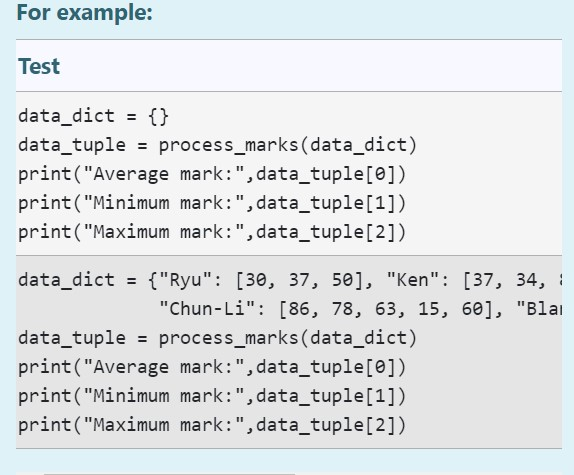Image resolution: width=574 pixels, height=475 pixels.
Task: Click first test's 'Minimum mark:' print line
Action: pos(212,203)
